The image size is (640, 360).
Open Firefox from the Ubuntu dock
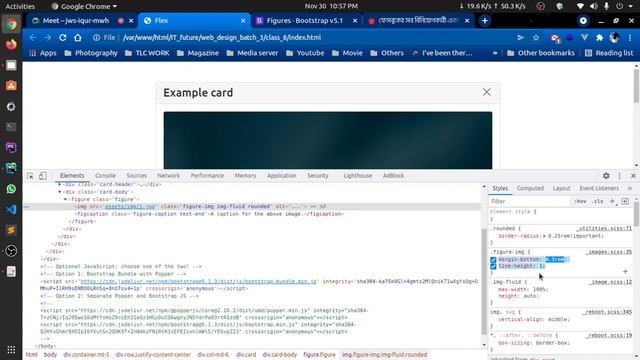(11, 44)
